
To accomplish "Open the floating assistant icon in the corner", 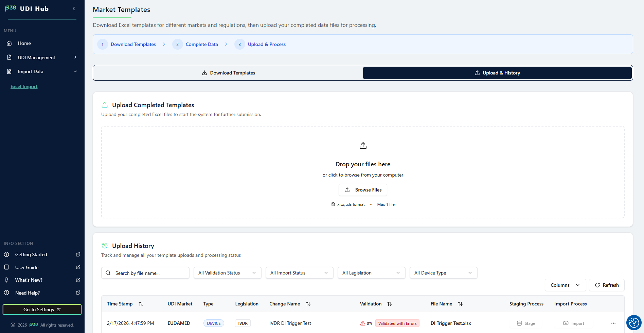I will click(x=634, y=322).
